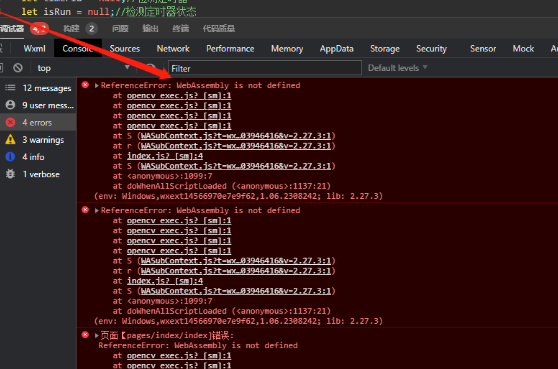Image resolution: width=558 pixels, height=369 pixels.
Task: Focus the Filter input field
Action: [265, 68]
